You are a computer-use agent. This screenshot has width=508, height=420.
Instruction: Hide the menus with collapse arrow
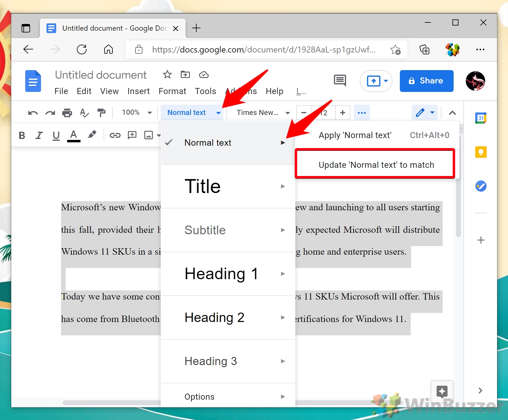[452, 113]
